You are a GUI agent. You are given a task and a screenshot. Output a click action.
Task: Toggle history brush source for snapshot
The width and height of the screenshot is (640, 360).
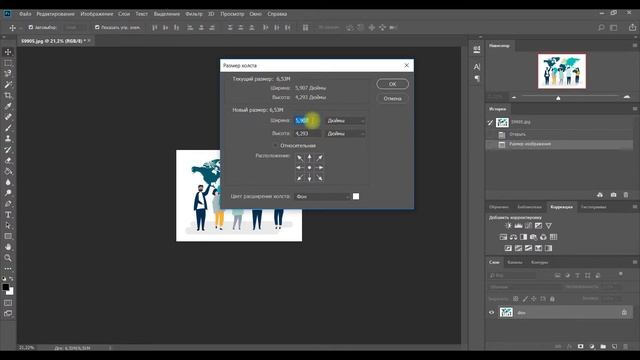point(490,122)
